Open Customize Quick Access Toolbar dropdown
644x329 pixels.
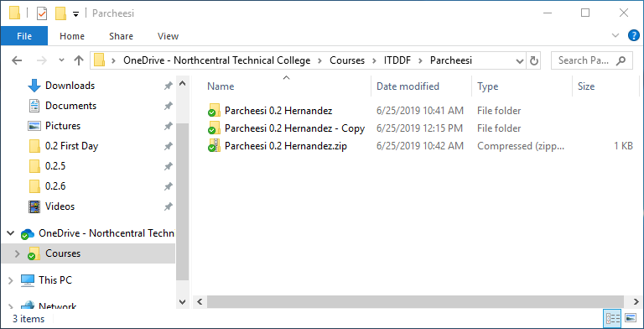[x=75, y=14]
